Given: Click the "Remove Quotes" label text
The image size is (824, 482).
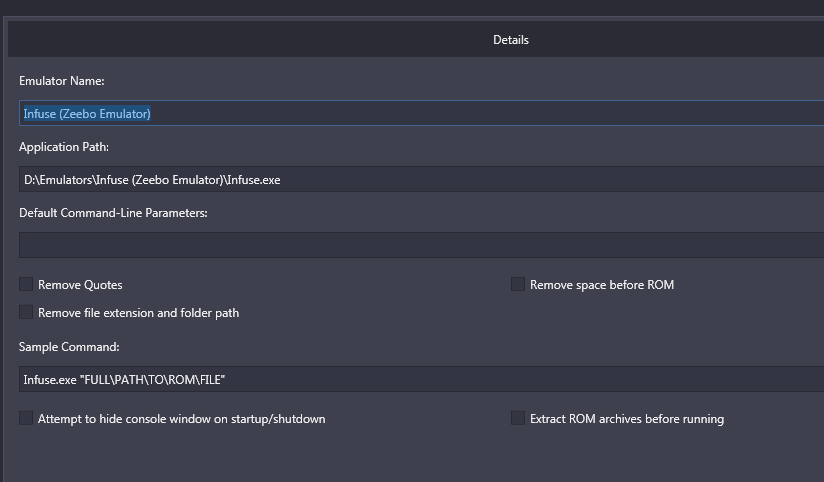Looking at the screenshot, I should click(80, 285).
